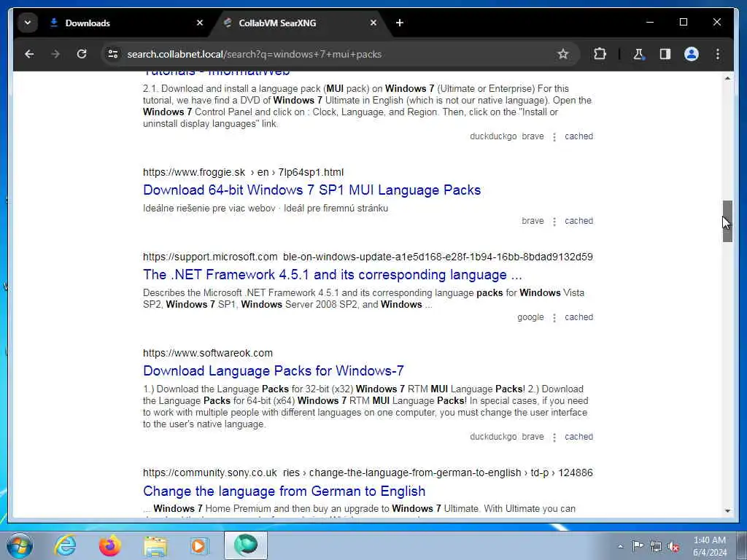Viewport: 747px width, 560px height.
Task: Click duckduckgo label on softwareok result
Action: tap(493, 437)
